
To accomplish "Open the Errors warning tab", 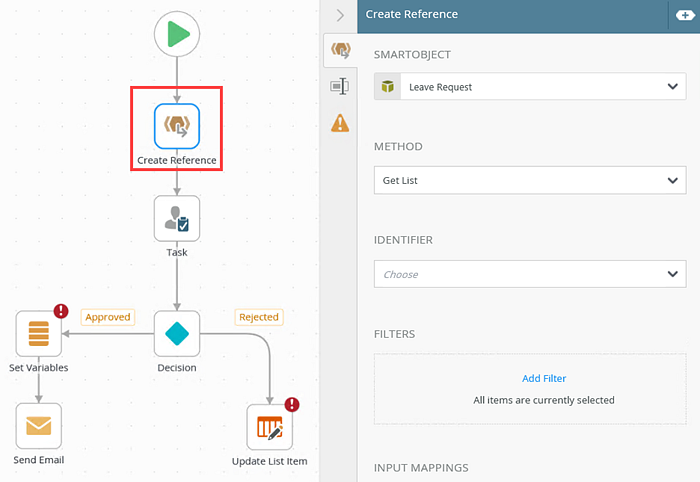I will pyautogui.click(x=340, y=123).
